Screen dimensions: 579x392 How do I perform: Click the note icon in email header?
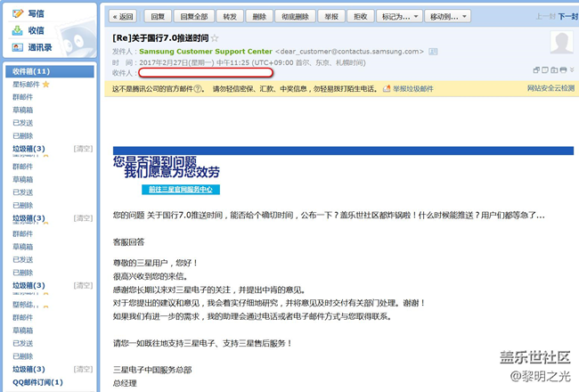tap(545, 69)
